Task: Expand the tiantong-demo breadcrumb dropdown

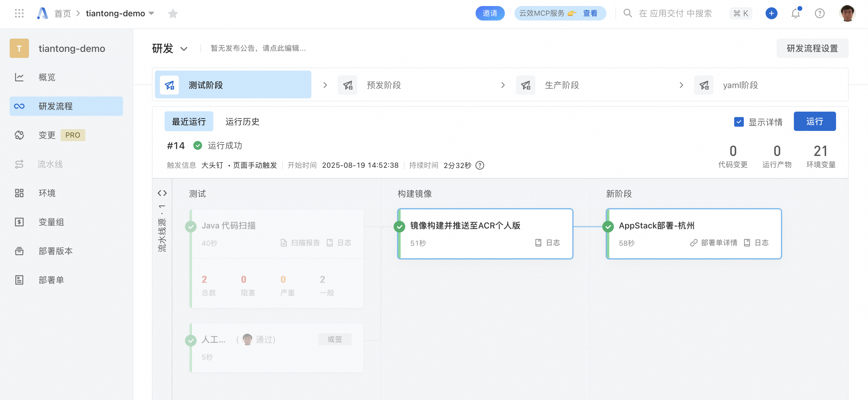Action: (x=151, y=13)
